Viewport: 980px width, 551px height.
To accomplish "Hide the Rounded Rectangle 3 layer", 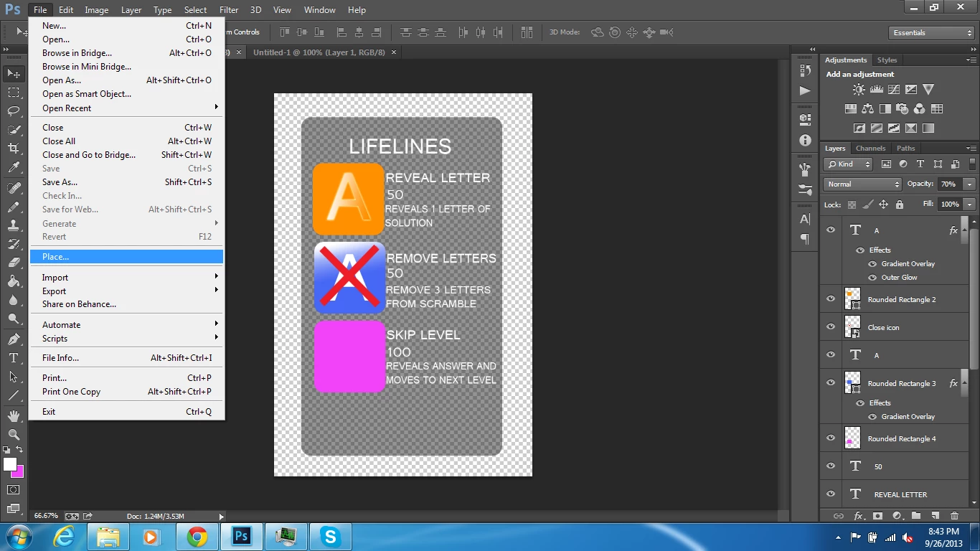I will [831, 383].
